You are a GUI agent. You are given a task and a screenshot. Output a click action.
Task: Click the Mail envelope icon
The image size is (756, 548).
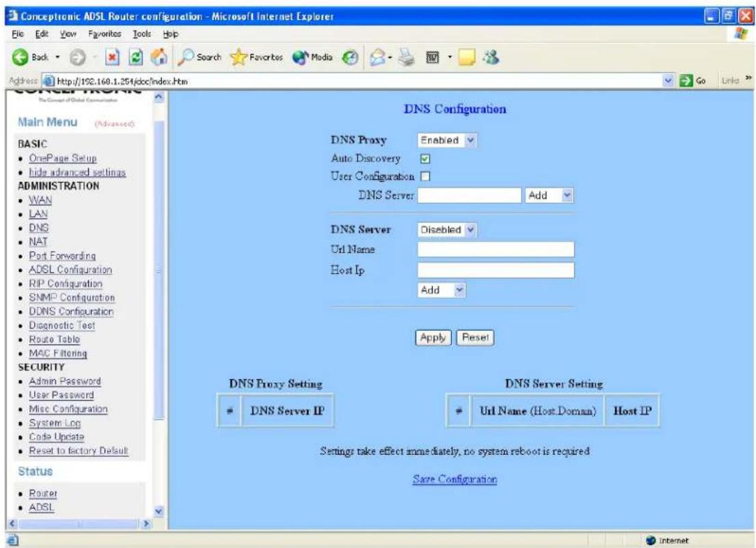pos(378,58)
